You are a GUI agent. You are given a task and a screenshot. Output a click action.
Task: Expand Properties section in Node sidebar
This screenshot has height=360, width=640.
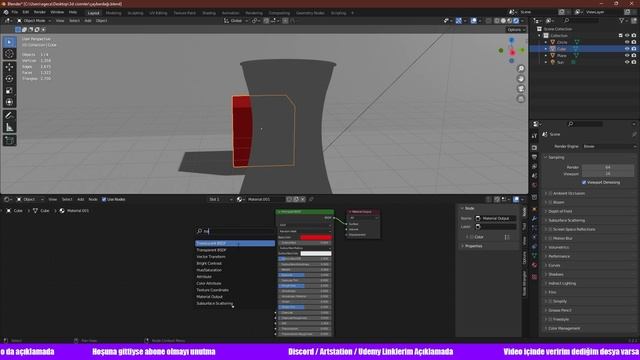(473, 246)
